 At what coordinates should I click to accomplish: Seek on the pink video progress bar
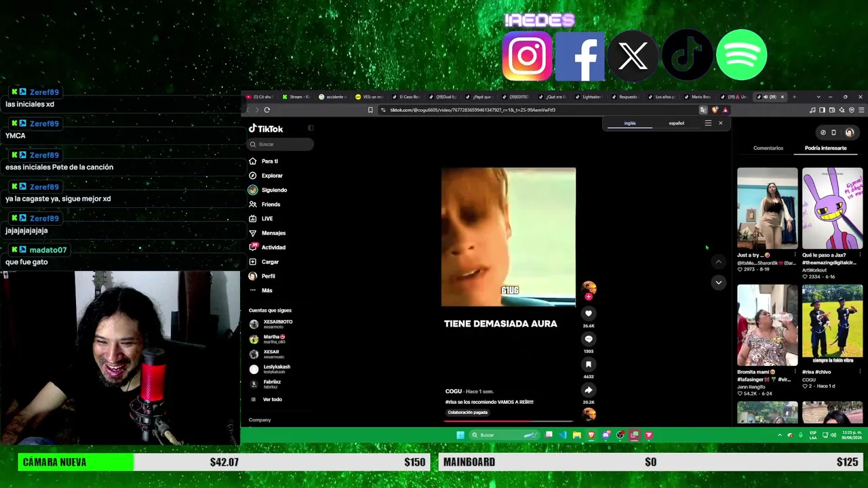pyautogui.click(x=509, y=420)
